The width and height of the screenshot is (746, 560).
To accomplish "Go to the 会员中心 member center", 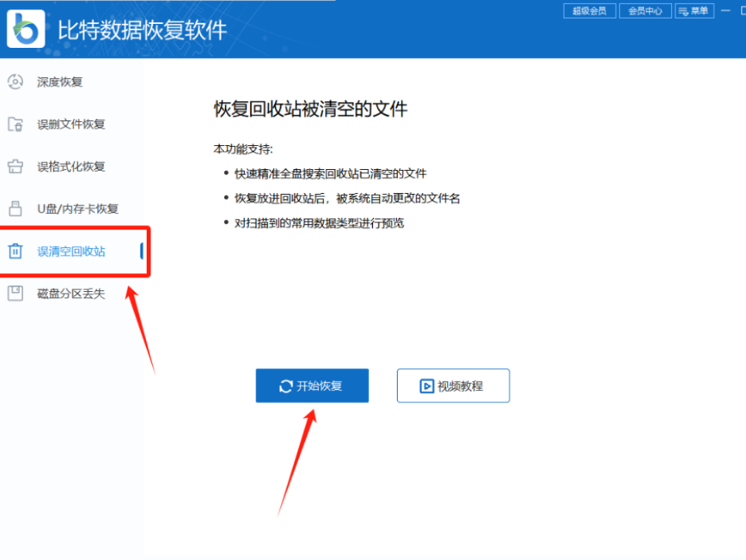I will tap(645, 11).
